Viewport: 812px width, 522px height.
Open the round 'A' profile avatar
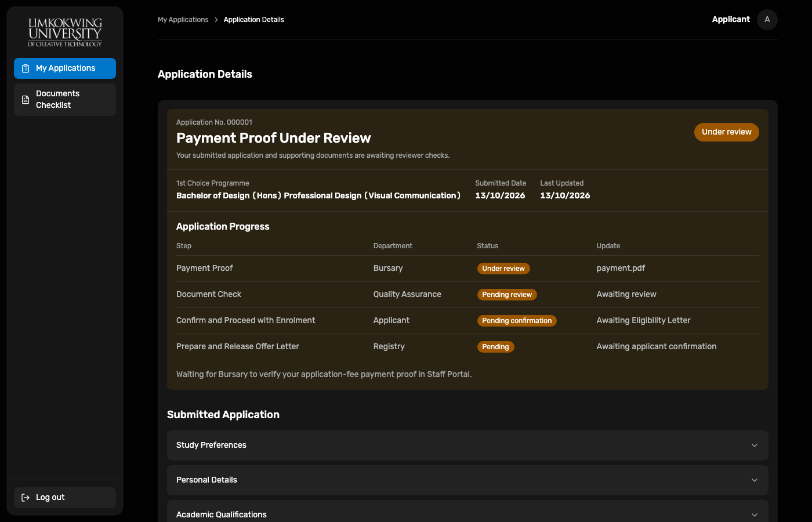(x=767, y=20)
